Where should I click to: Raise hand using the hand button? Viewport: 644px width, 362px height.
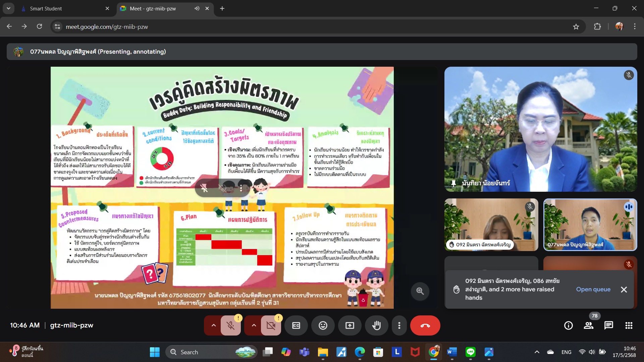click(377, 325)
